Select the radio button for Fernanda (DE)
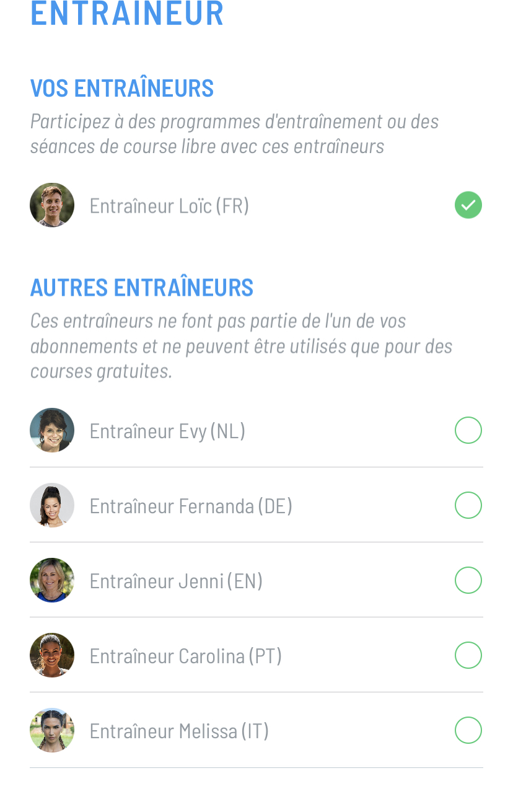The height and width of the screenshot is (812, 513). point(468,505)
